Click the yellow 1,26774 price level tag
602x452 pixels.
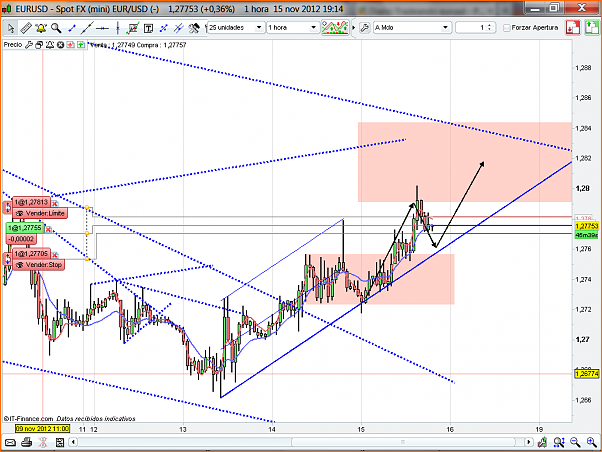[x=587, y=373]
